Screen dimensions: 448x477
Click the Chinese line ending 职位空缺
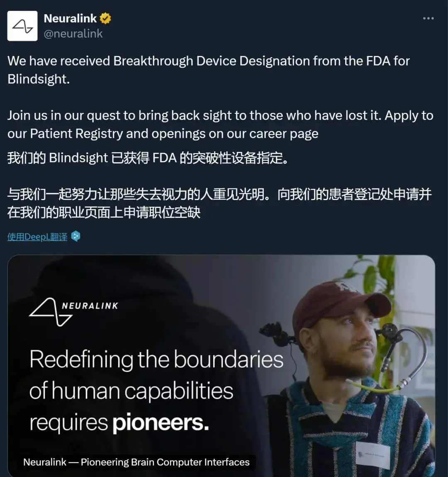click(104, 212)
